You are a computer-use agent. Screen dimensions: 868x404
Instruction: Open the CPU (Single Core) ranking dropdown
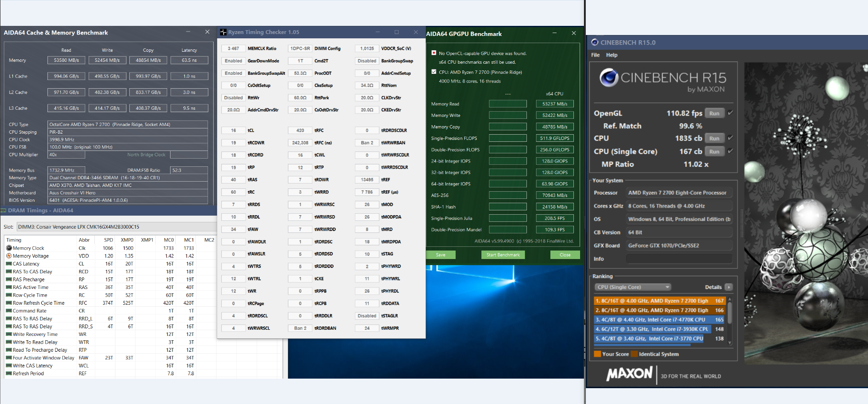coord(632,287)
